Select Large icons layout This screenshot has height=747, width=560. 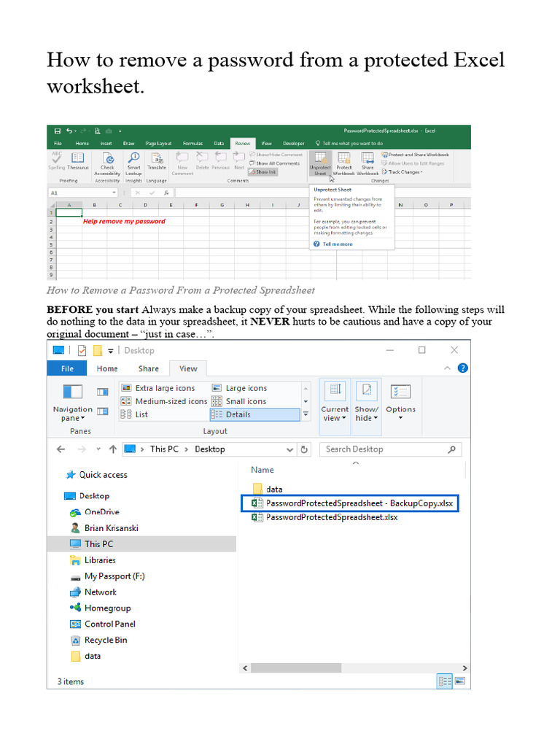coord(239,388)
